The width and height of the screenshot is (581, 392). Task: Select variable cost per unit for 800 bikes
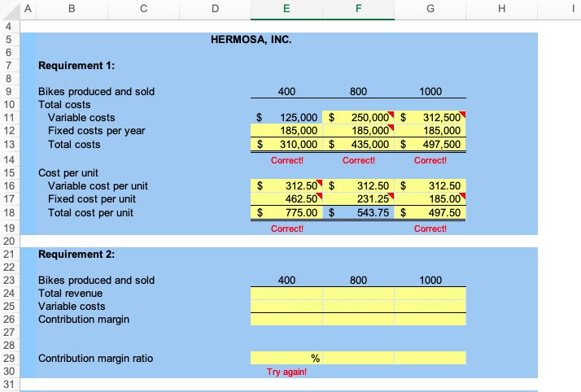(358, 185)
